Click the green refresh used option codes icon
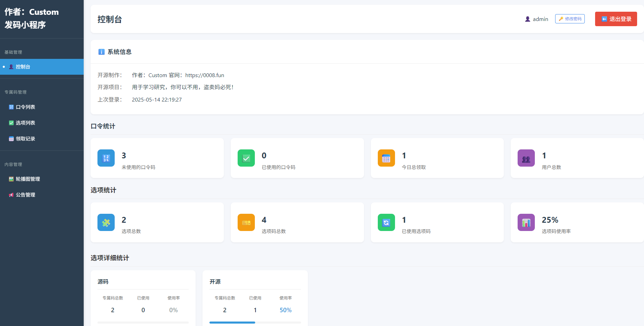 point(386,222)
